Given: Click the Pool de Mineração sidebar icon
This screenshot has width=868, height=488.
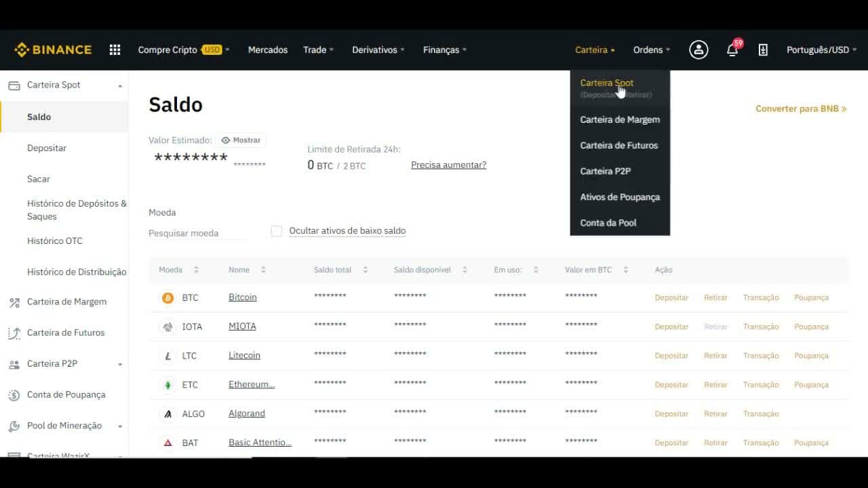Looking at the screenshot, I should [x=14, y=426].
